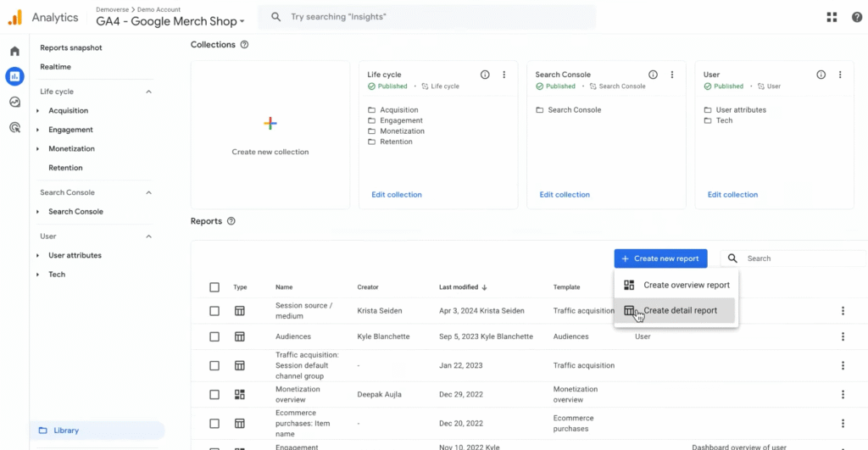Click the search magnifier in top search bar
Screen dimensions: 868x450
pos(275,17)
